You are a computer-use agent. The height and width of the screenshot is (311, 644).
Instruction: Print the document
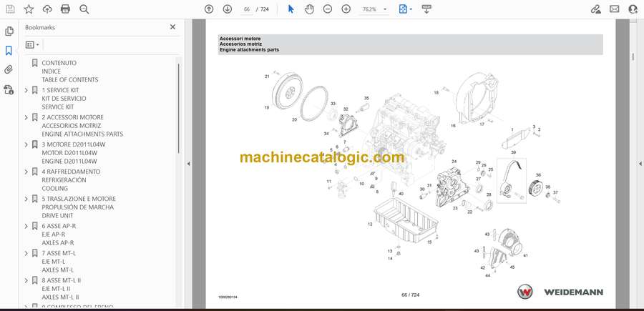tap(65, 9)
